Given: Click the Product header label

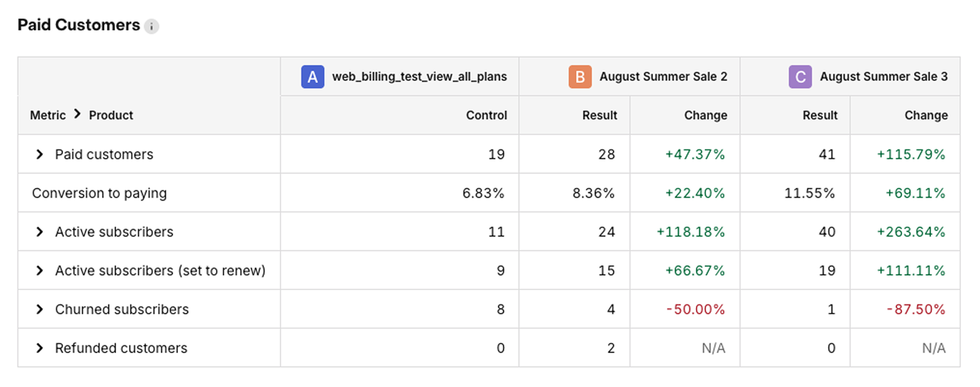Looking at the screenshot, I should point(111,115).
